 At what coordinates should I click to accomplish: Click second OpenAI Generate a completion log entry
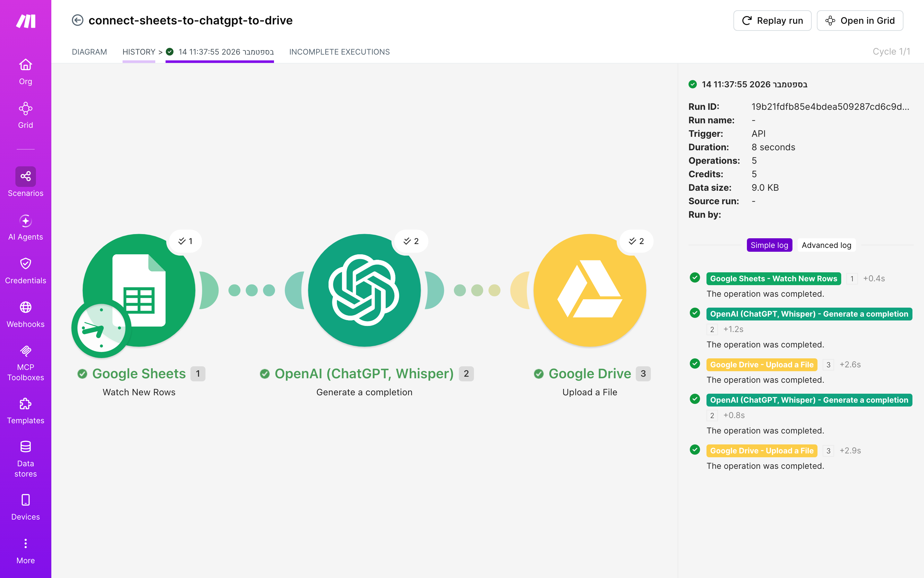[809, 400]
